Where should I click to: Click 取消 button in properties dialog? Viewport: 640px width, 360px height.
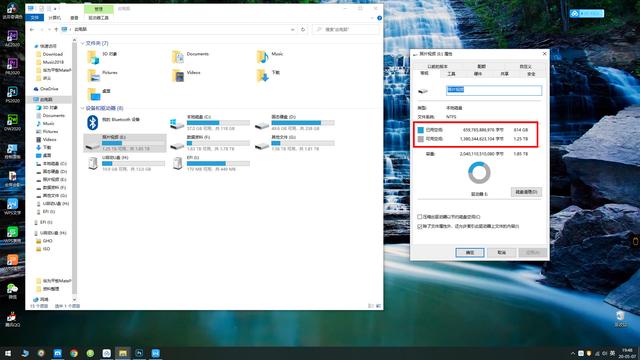[502, 253]
